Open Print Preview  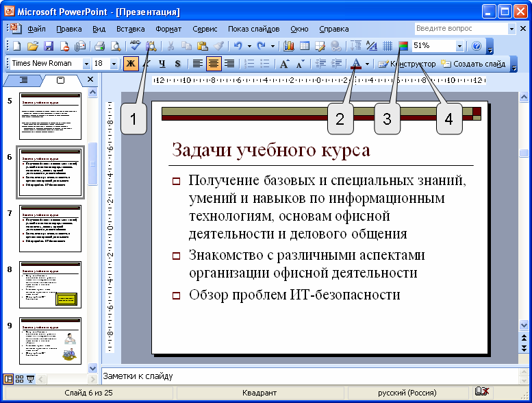click(x=116, y=46)
